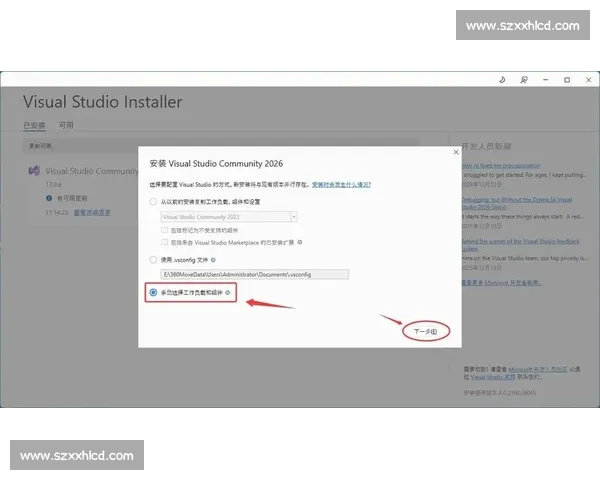600x480 pixels.
Task: Toggle dark theme moon icon in title bar
Action: (502, 80)
